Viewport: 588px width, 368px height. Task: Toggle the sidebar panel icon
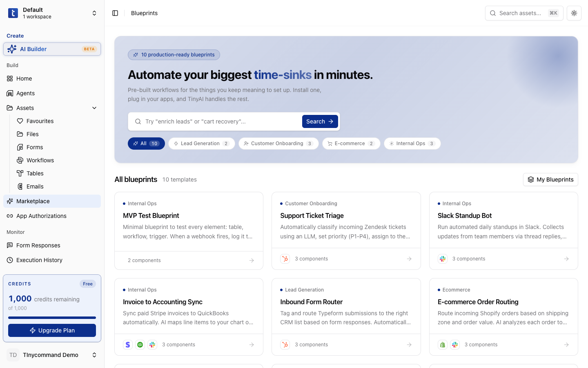click(x=115, y=13)
